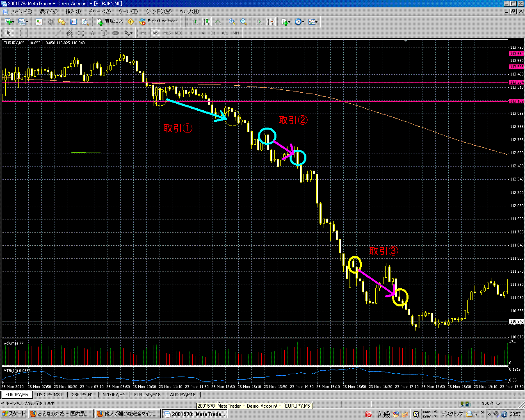
Task: Zoom out of the chart
Action: tap(244, 22)
